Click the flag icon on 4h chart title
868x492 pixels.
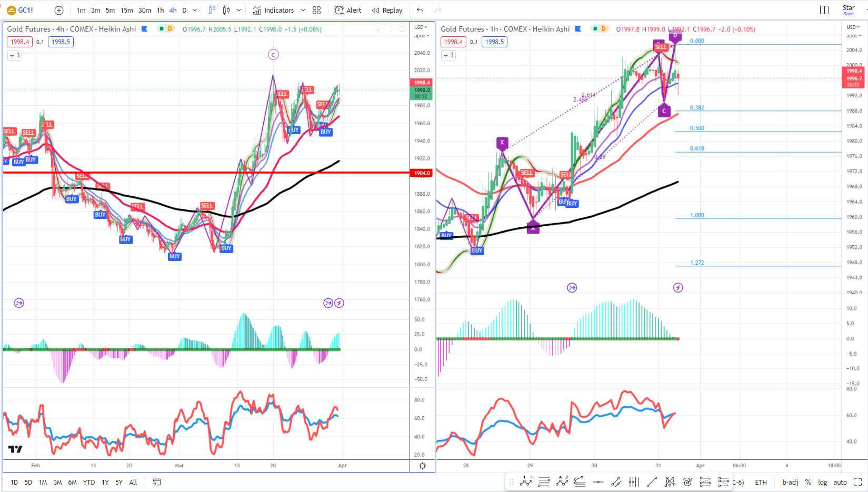coord(145,29)
